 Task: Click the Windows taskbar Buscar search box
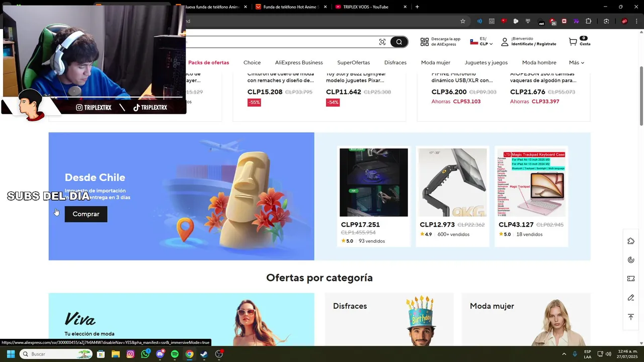[x=56, y=354]
